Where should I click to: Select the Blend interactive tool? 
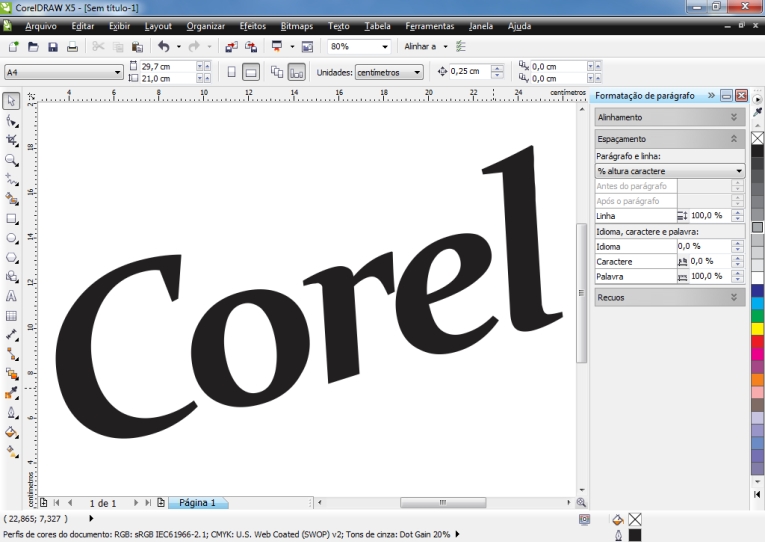click(x=11, y=374)
